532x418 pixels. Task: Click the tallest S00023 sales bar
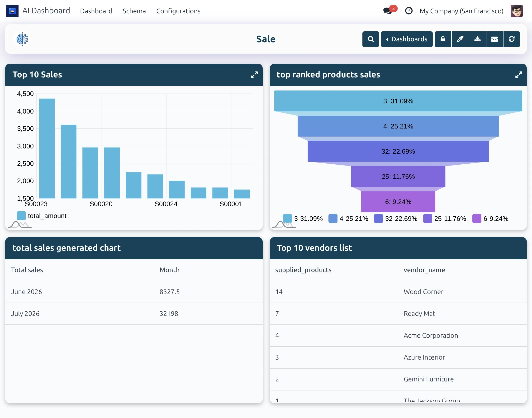pos(47,148)
